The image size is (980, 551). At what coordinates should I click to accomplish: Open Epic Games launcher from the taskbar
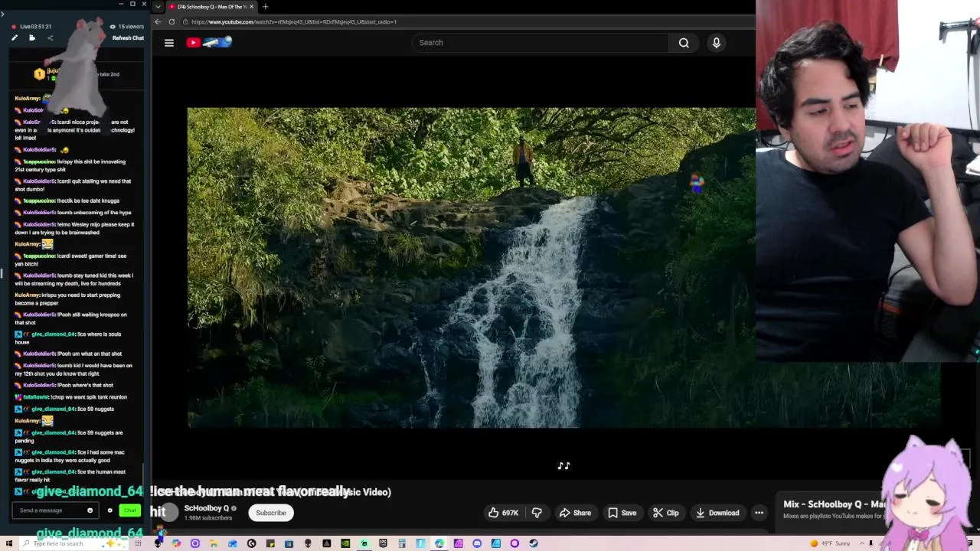tap(383, 543)
